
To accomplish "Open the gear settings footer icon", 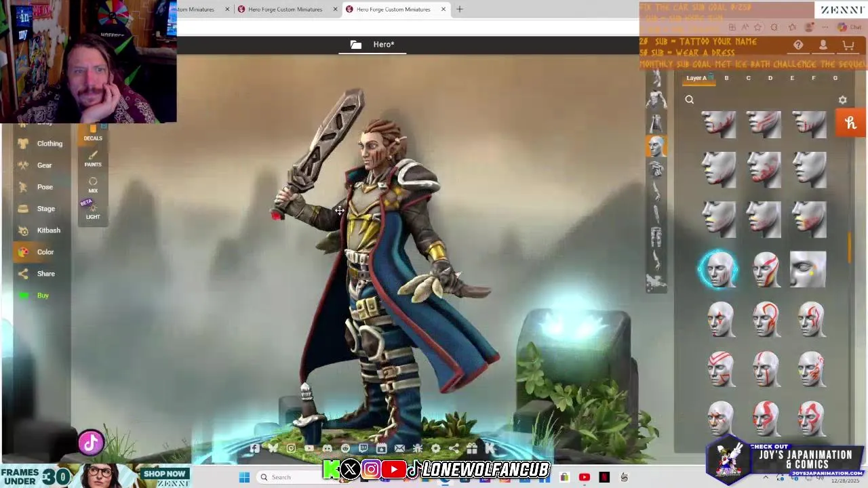I will (x=436, y=448).
